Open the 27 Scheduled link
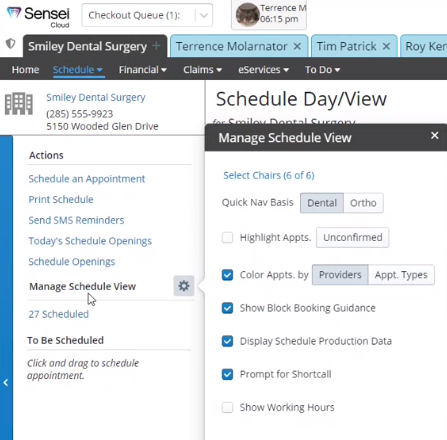The width and height of the screenshot is (447, 440). (x=59, y=314)
